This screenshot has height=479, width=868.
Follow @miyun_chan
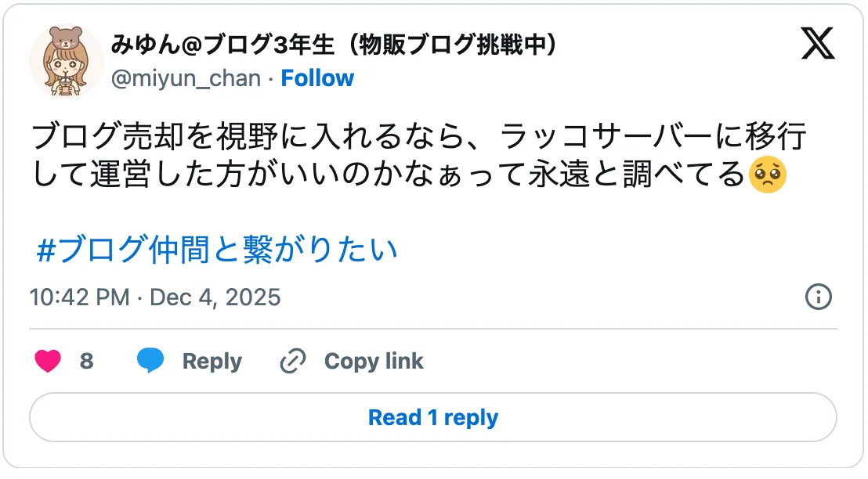(x=317, y=77)
